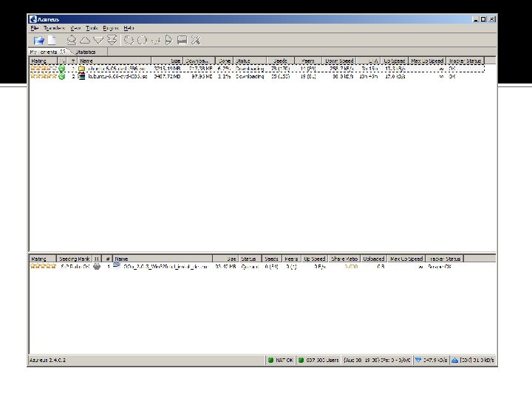The width and height of the screenshot is (532, 399).
Task: Sort downloads by the Done column header
Action: pyautogui.click(x=225, y=61)
